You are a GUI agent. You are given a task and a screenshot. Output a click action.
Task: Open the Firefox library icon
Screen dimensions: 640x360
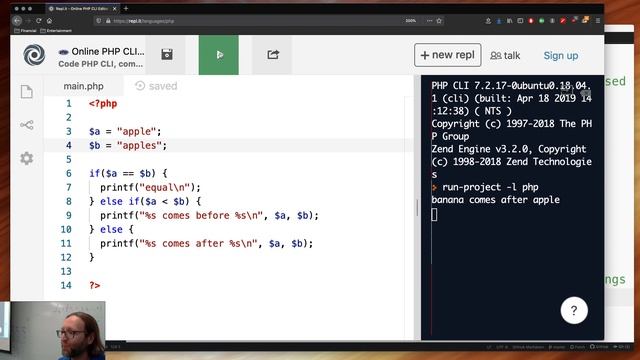(509, 21)
